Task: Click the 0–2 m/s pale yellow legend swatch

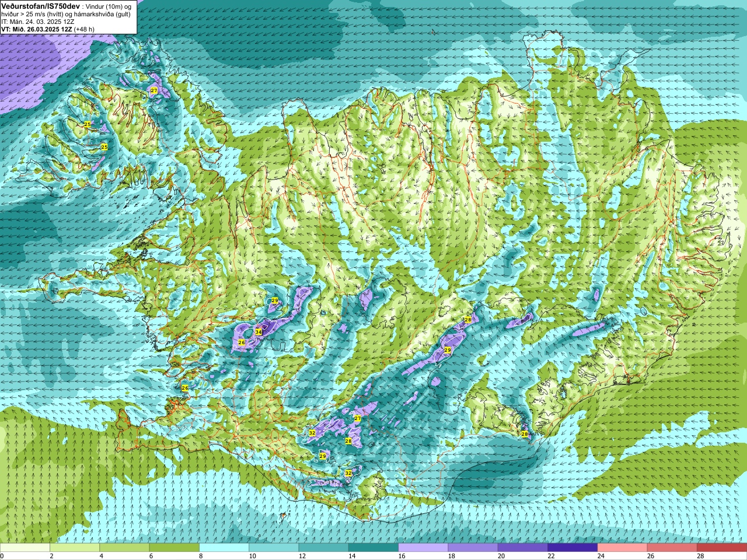Action: (x=25, y=548)
